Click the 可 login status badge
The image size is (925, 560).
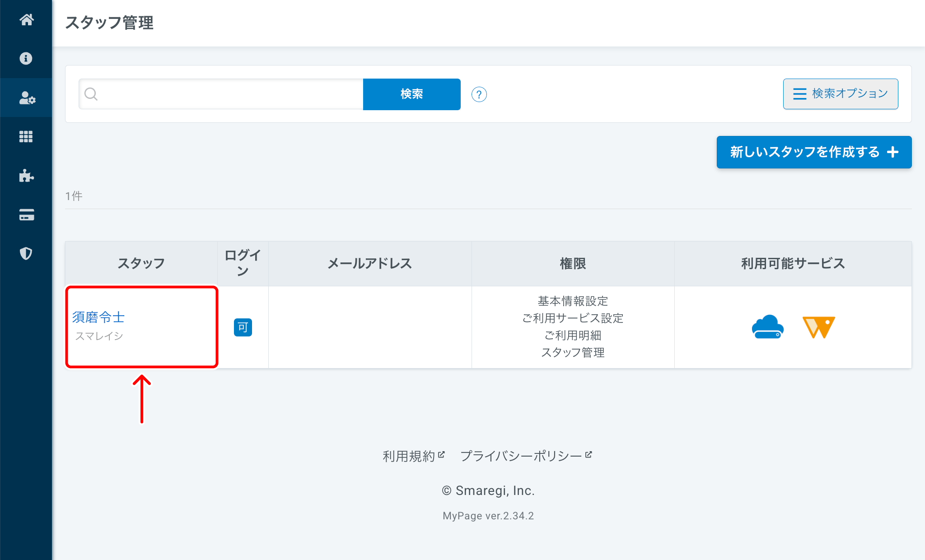click(x=243, y=327)
